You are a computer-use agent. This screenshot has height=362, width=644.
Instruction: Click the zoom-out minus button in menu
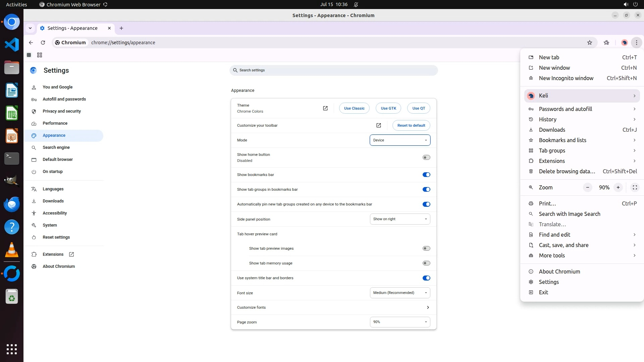(587, 187)
